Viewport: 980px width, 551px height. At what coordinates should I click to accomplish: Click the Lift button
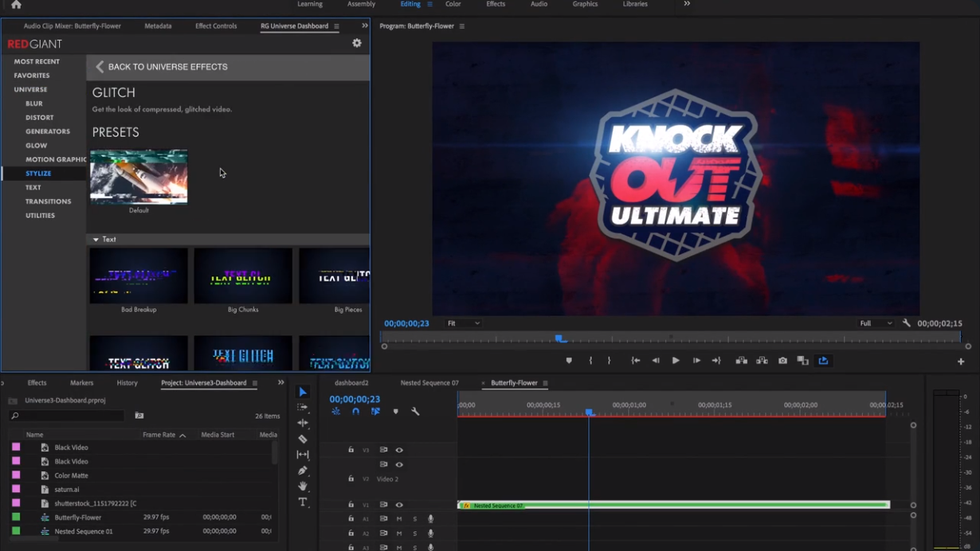(x=742, y=361)
